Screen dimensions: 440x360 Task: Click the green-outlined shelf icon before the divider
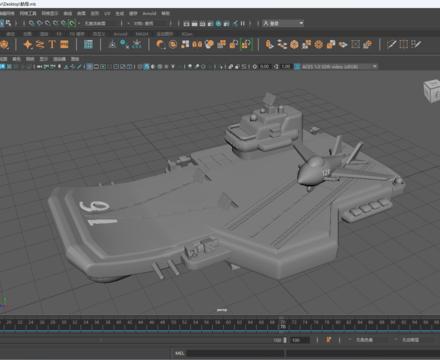pos(246,44)
